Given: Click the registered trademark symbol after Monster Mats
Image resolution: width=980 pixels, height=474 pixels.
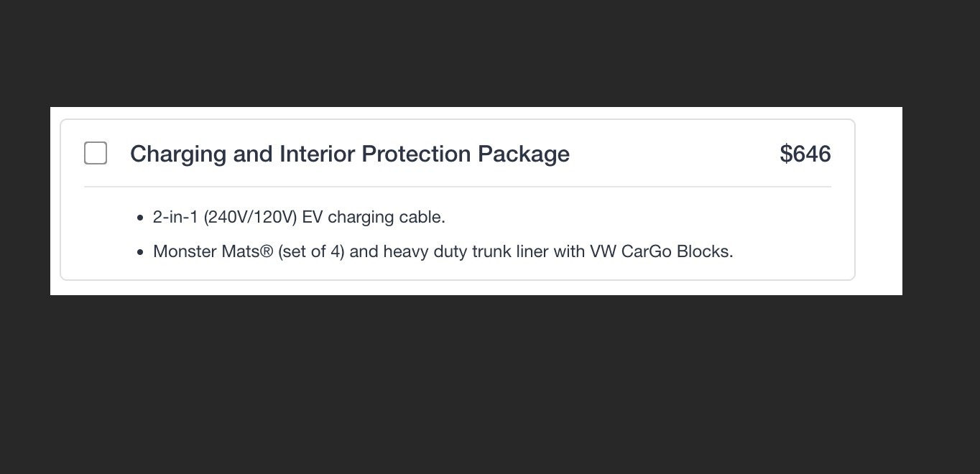Looking at the screenshot, I should [267, 252].
